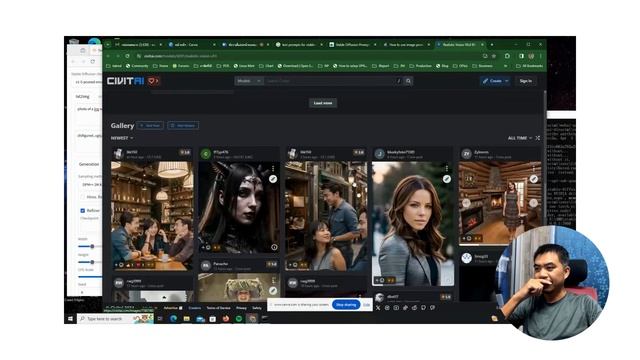Click the Civitai logo

tap(125, 81)
